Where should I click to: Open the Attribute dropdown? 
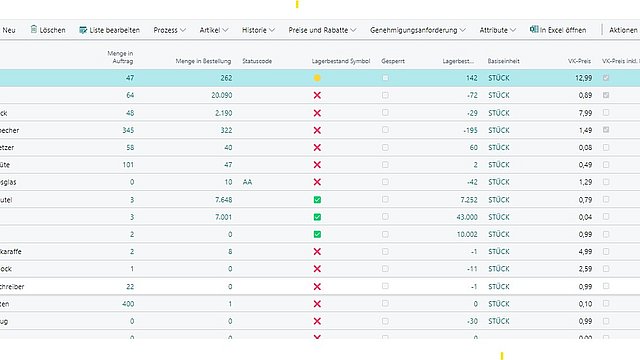(x=498, y=30)
